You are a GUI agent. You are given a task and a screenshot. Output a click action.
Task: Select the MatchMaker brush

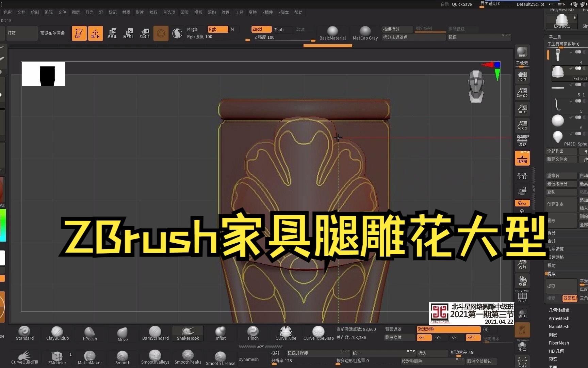90,358
